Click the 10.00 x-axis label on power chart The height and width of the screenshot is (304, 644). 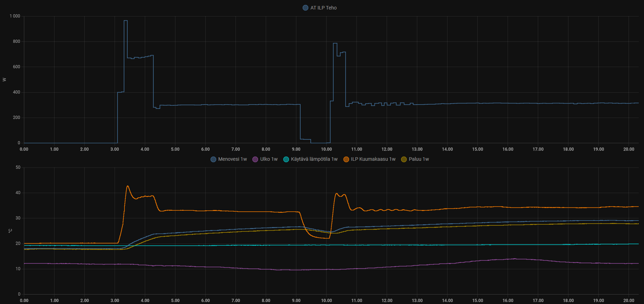click(326, 149)
